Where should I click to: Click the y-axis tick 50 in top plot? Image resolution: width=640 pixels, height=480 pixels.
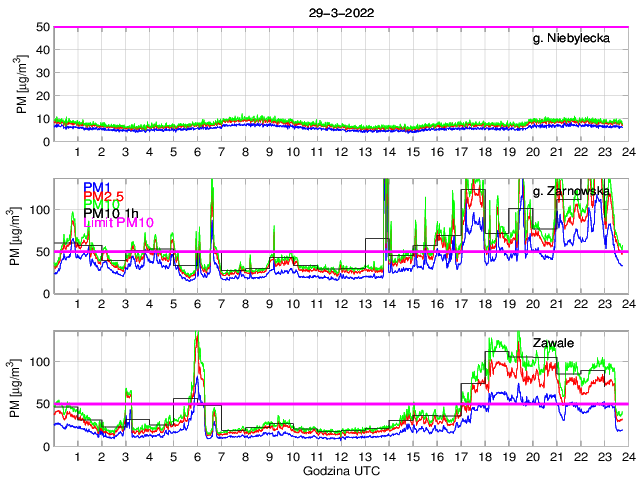[43, 27]
